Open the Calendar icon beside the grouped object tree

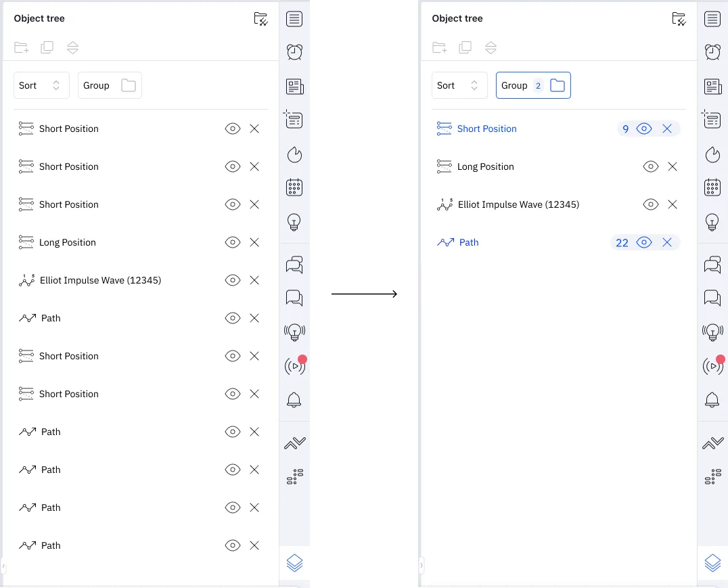pyautogui.click(x=712, y=187)
